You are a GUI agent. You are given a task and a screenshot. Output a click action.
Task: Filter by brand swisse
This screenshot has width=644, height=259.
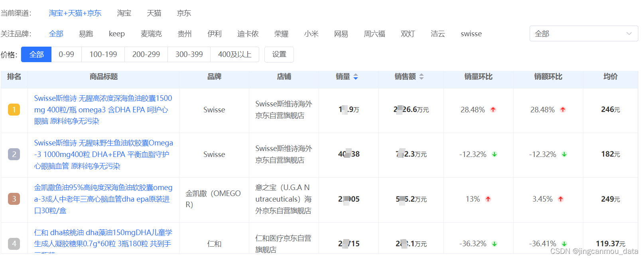point(471,34)
